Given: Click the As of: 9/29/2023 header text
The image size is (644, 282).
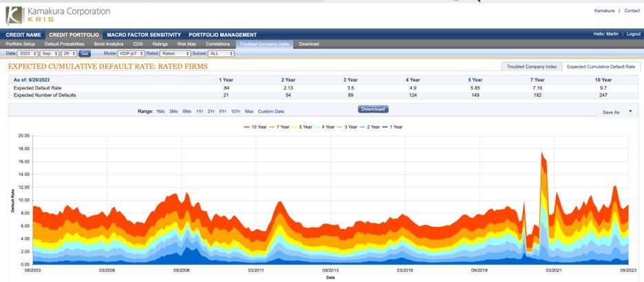Looking at the screenshot, I should pyautogui.click(x=32, y=80).
